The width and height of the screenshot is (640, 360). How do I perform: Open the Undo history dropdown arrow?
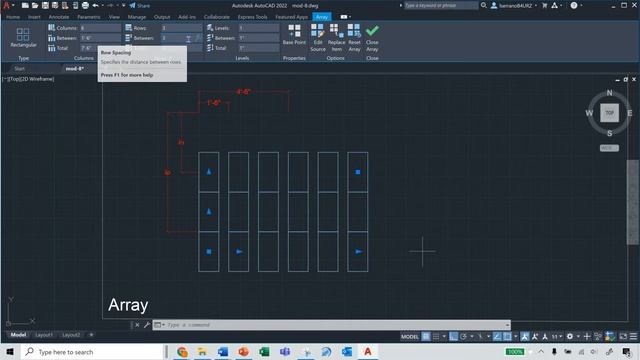click(102, 5)
